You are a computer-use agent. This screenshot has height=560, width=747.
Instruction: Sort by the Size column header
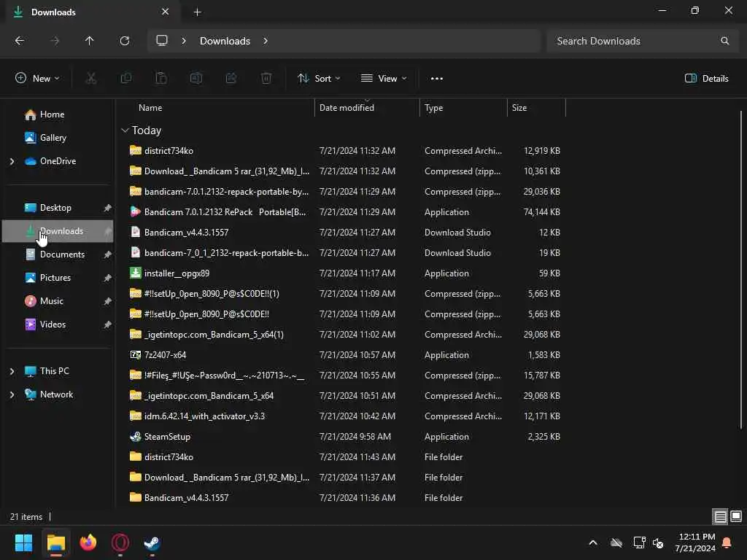coord(536,108)
